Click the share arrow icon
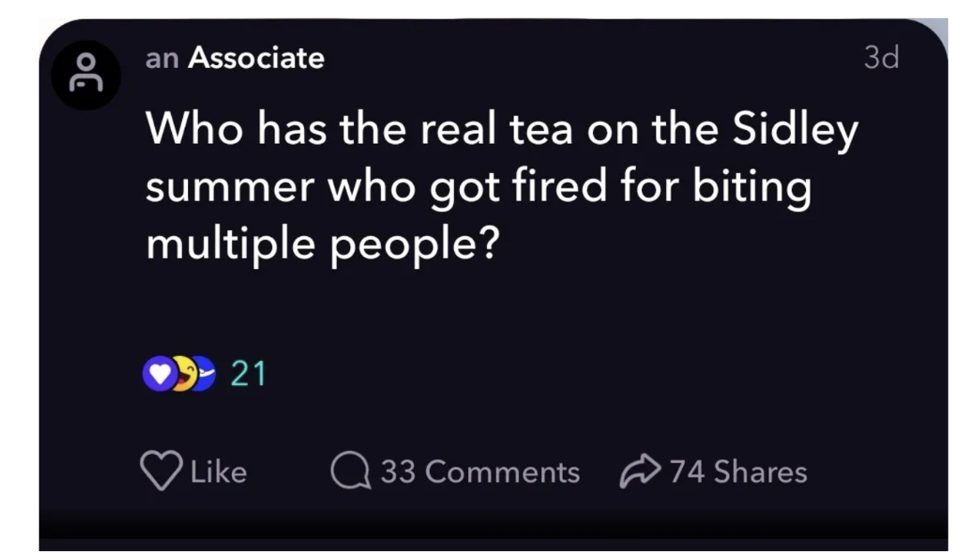 click(x=639, y=472)
